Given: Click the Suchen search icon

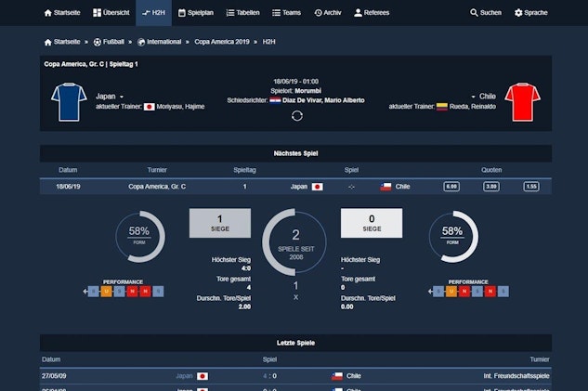Looking at the screenshot, I should click(474, 13).
